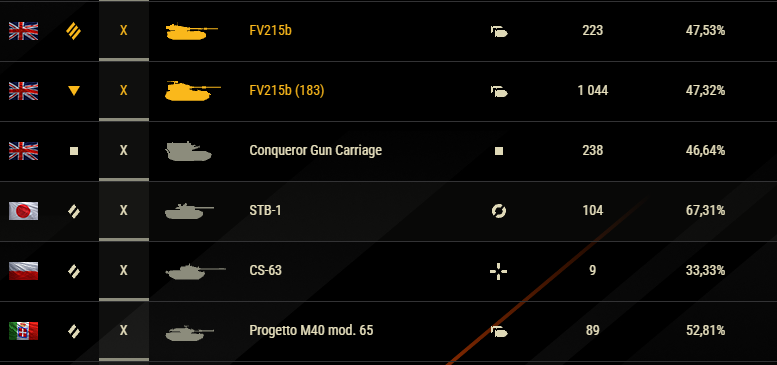Click the Poland flag in CS-63 row
Viewport: 777px width, 365px height.
click(23, 271)
